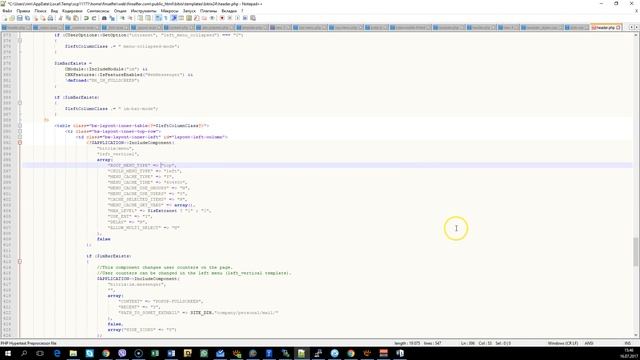Click the vertical scrollbar thumb

[x=636, y=251]
